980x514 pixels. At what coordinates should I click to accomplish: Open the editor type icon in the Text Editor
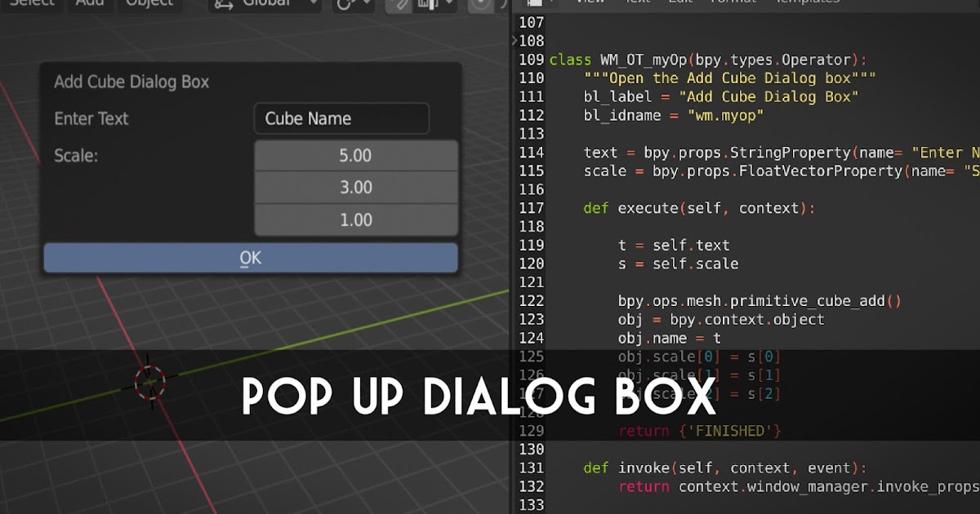(x=535, y=3)
